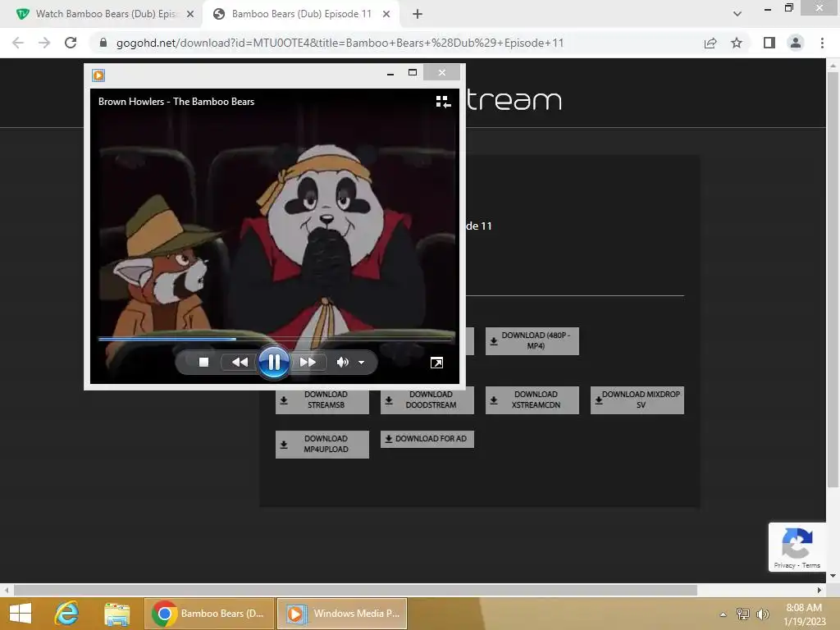840x630 pixels.
Task: Select the Bamboo Bears (Dub) Episode 11 tab
Action: tap(301, 14)
